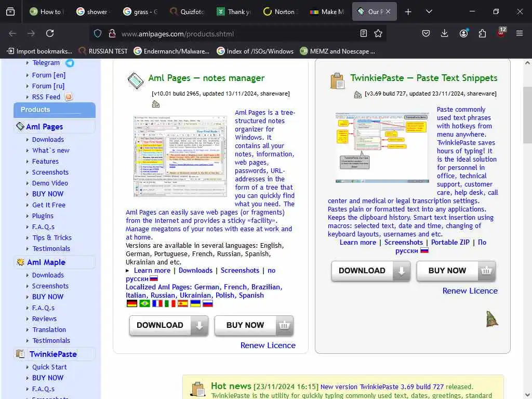This screenshot has height=399, width=532.
Task: Click the Telegram blue icon in sidebar
Action: click(x=70, y=63)
